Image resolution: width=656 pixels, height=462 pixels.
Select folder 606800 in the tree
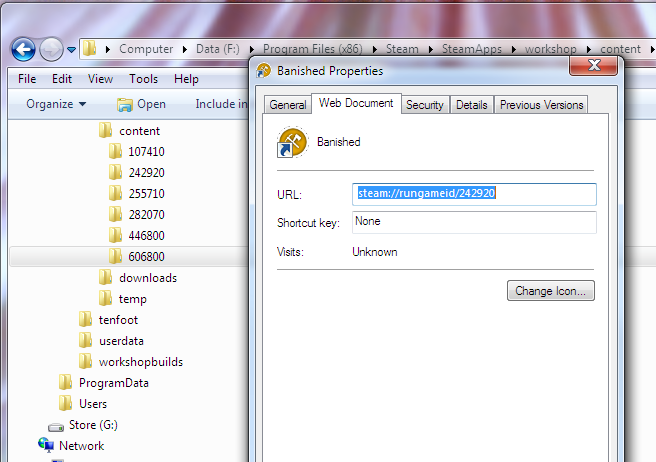pyautogui.click(x=146, y=256)
